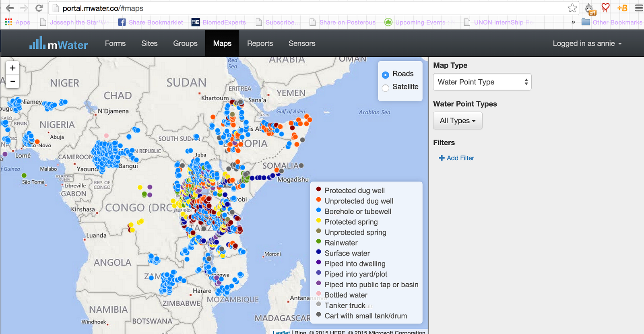
Task: Select the Roads map layer option
Action: click(x=386, y=74)
